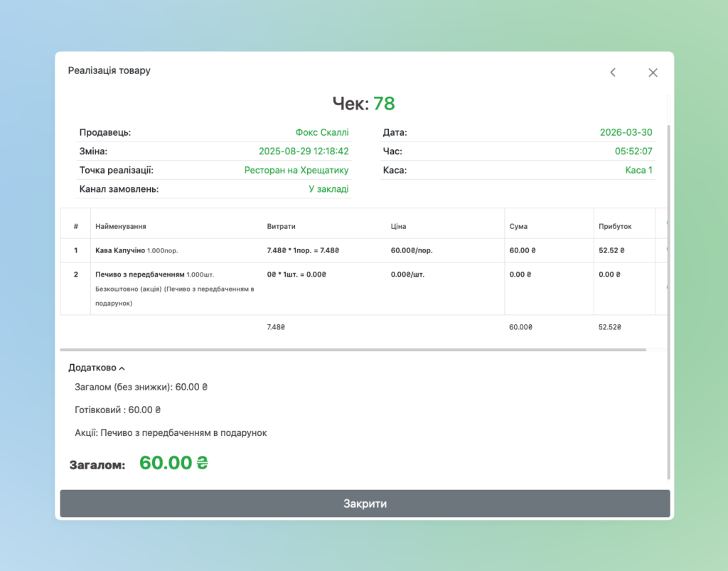Viewport: 728px width, 571px height.
Task: Click the Сума column header
Action: (x=518, y=226)
